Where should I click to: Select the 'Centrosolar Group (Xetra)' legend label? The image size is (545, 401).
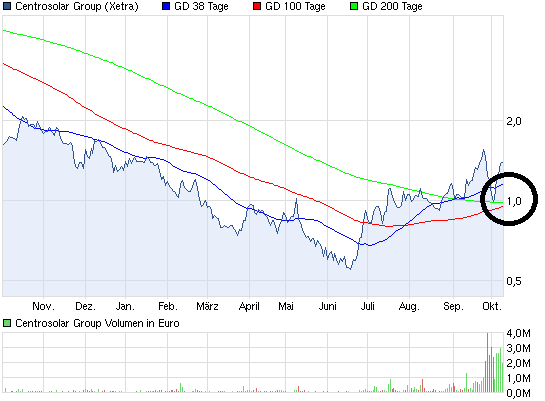click(x=77, y=6)
